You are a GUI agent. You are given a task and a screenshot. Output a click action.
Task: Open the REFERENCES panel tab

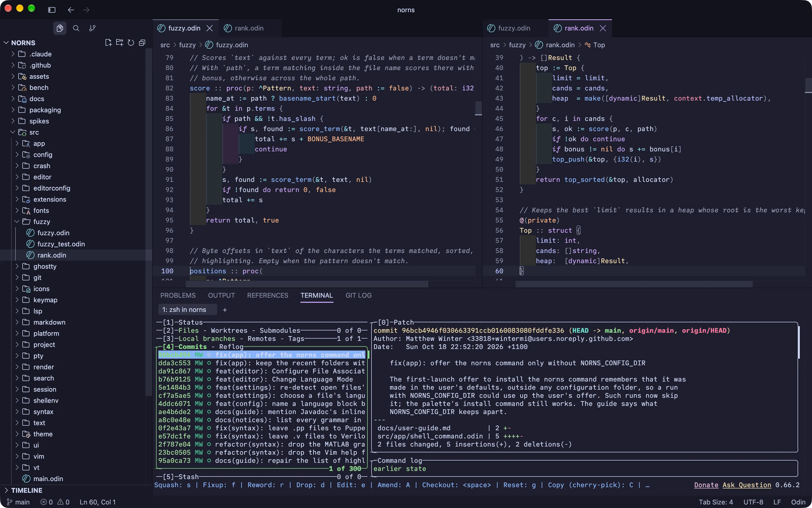click(x=267, y=295)
